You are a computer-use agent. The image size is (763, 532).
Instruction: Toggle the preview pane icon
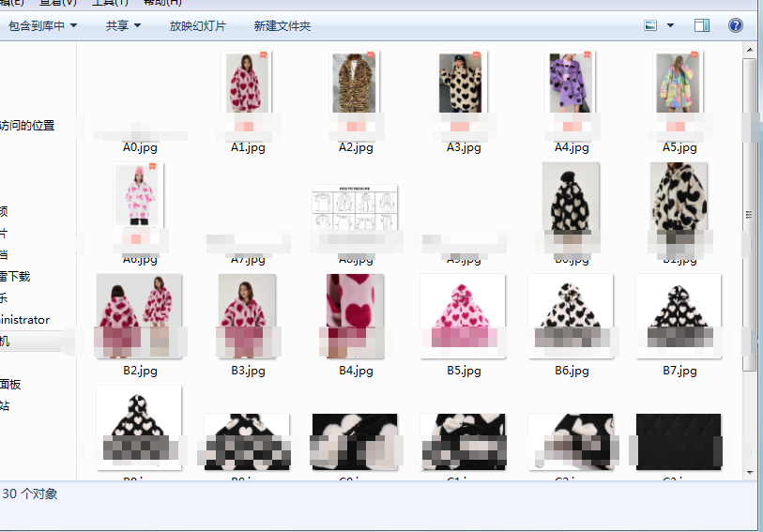click(x=702, y=26)
